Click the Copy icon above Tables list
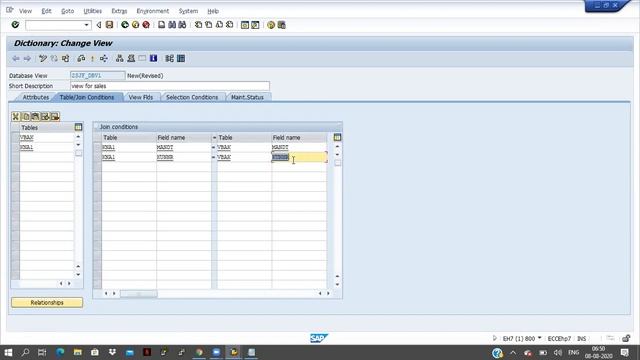The width and height of the screenshot is (640, 360). [x=26, y=117]
